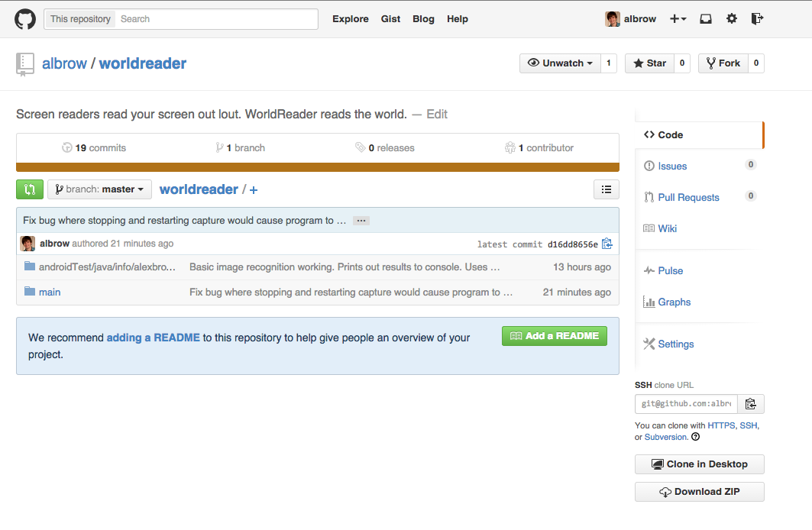
Task: Switch clone URL to Subversion
Action: coord(665,437)
